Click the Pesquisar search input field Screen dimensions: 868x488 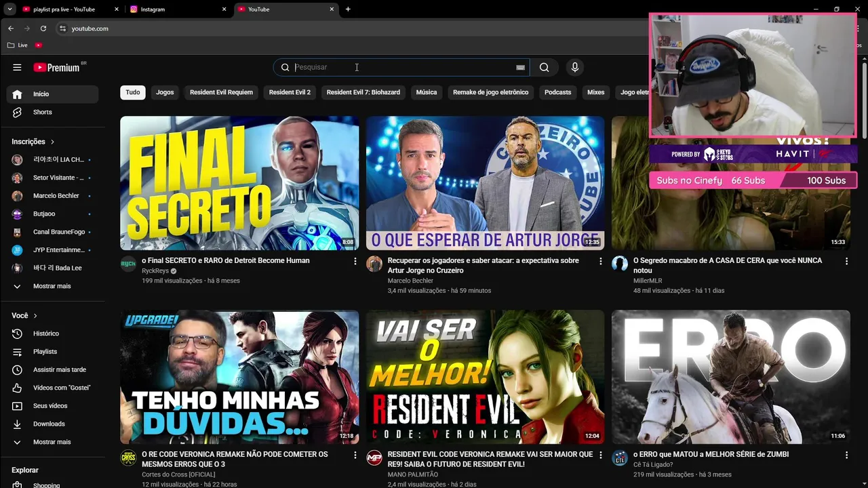coord(400,67)
